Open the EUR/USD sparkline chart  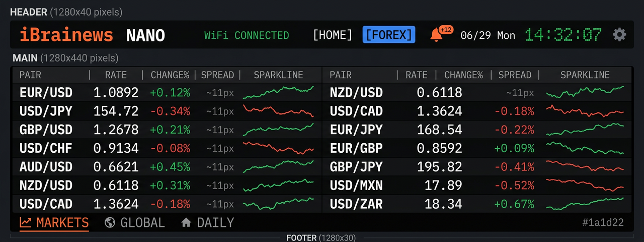[278, 92]
